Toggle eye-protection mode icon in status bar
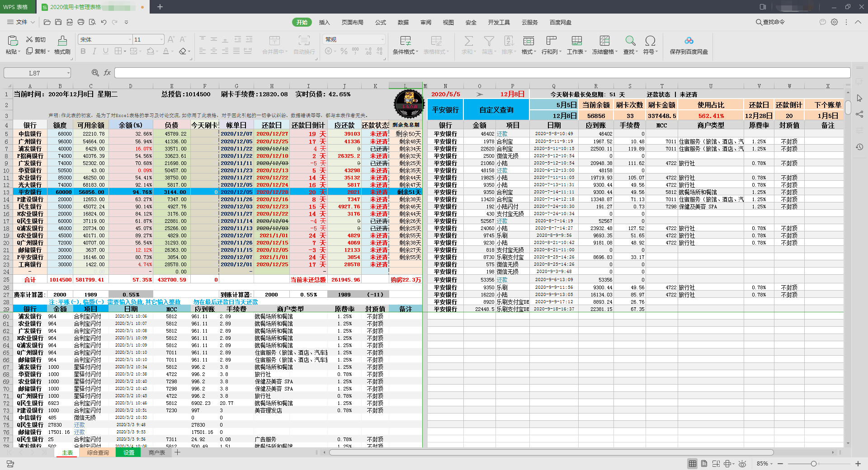 click(x=742, y=464)
